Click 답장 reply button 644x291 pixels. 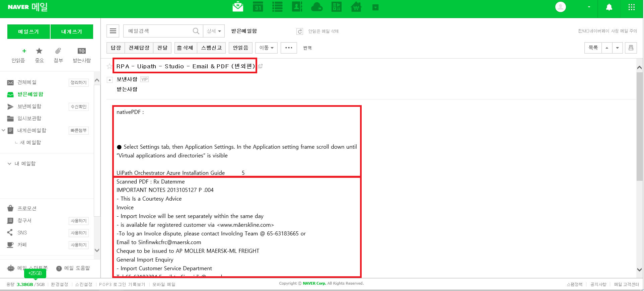pyautogui.click(x=116, y=48)
